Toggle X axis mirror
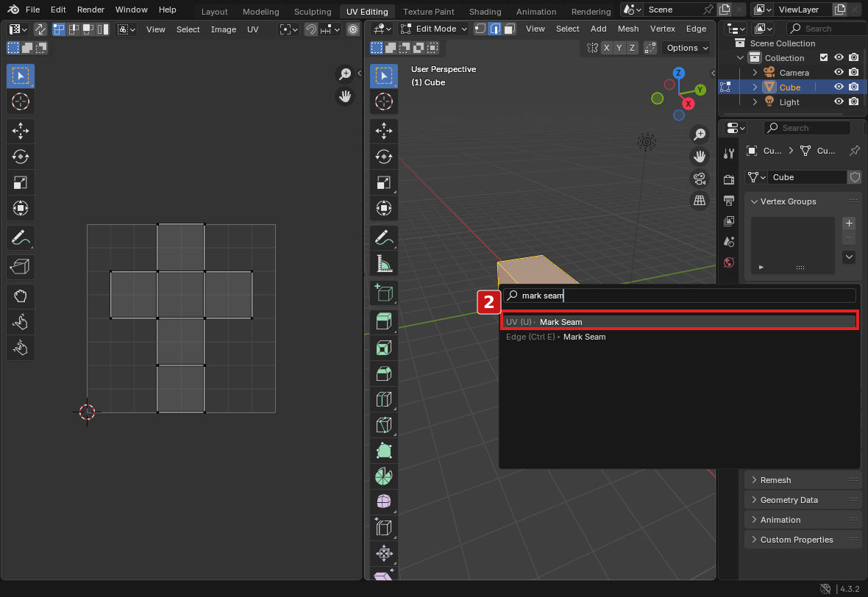Screen dimensions: 868x597 click(607, 48)
